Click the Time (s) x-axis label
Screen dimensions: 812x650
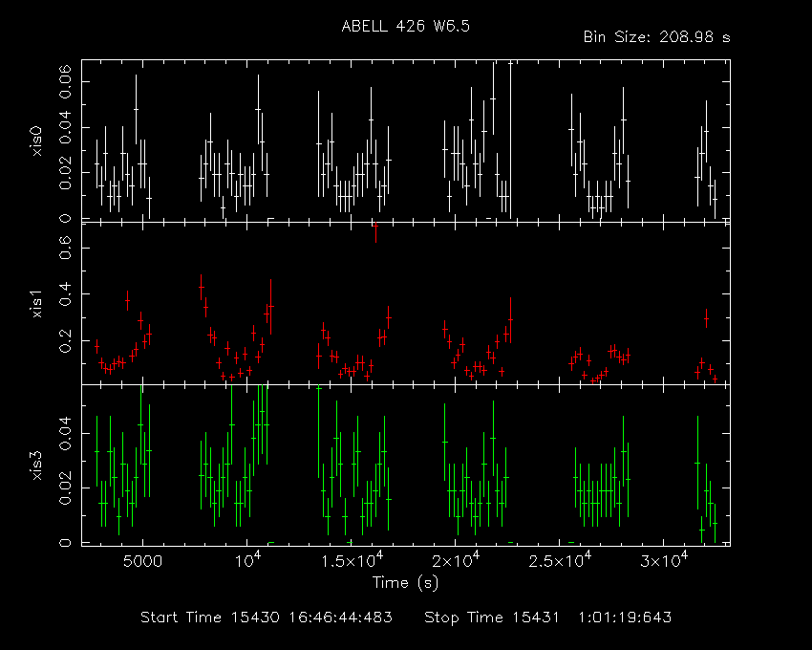point(405,583)
